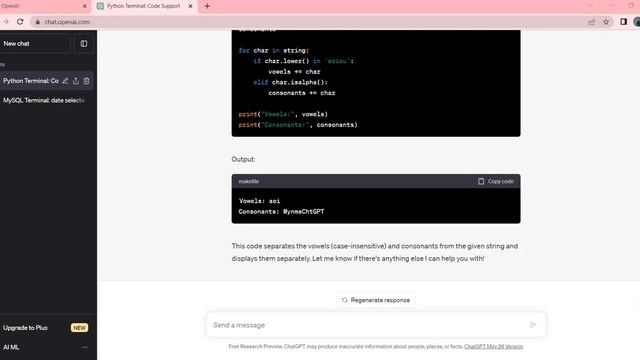The height and width of the screenshot is (360, 640).
Task: Click the print("Vowels:", vowels) code line
Action: point(283,114)
